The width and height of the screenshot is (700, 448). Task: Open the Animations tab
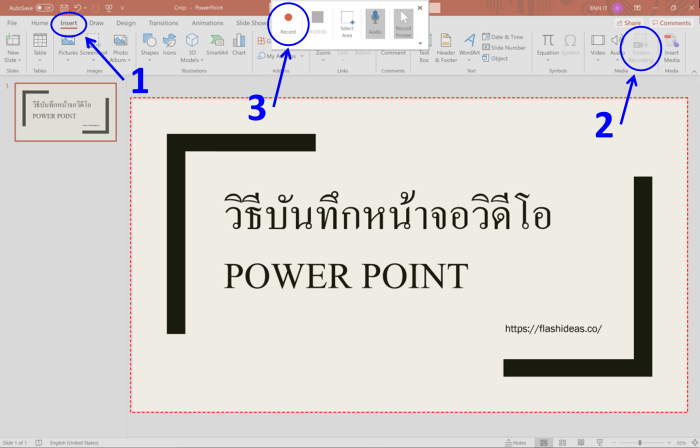point(207,23)
